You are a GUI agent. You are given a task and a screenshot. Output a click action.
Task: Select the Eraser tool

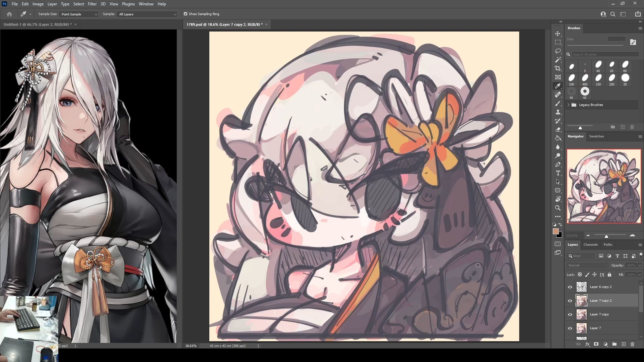tap(558, 129)
